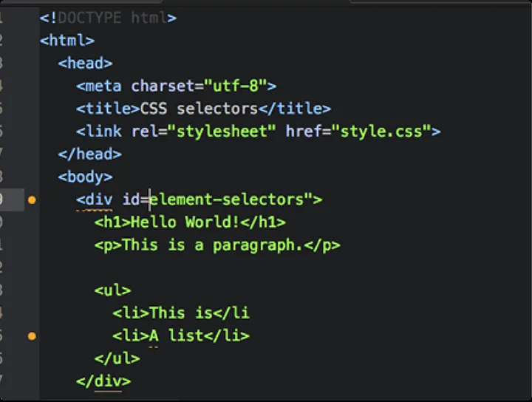The image size is (532, 402).
Task: Click the orange lint dot beside A list line
Action: [x=32, y=336]
